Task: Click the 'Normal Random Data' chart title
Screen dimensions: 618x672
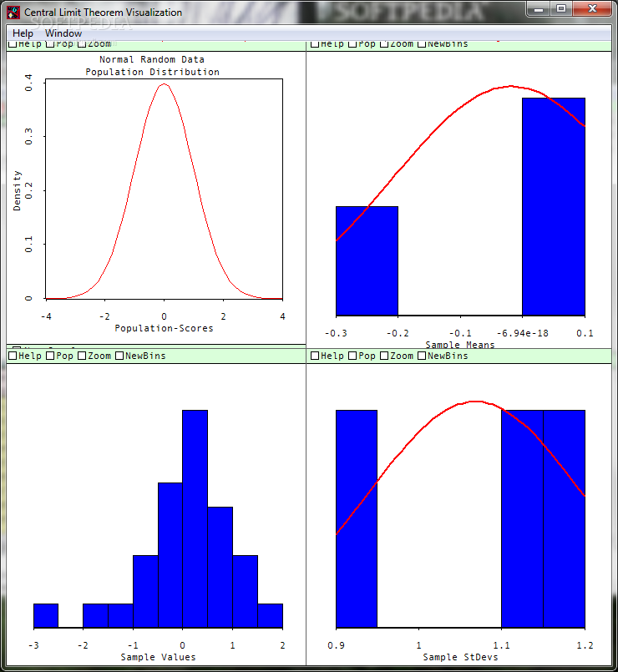Action: tap(152, 59)
